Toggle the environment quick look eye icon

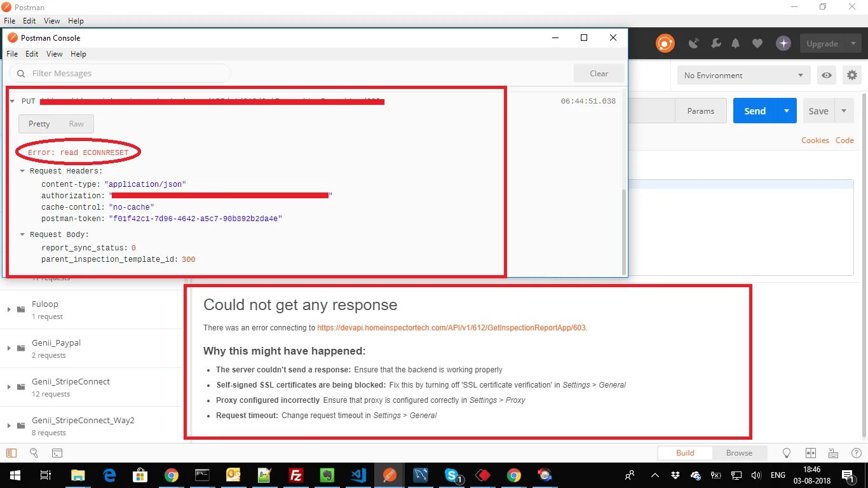[x=826, y=76]
